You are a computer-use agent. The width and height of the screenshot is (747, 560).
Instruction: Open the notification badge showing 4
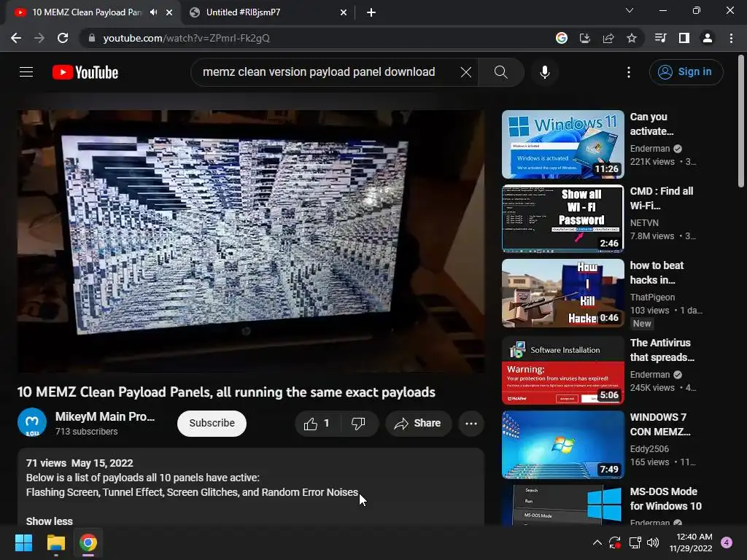point(727,542)
